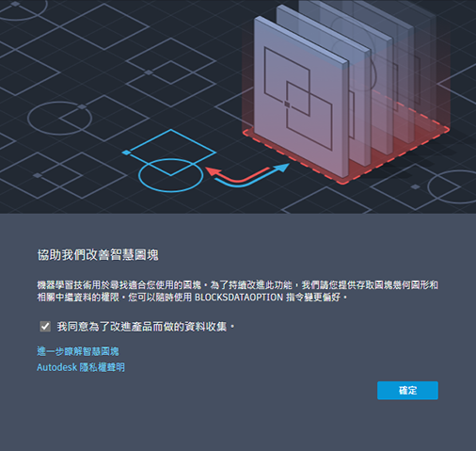Image resolution: width=476 pixels, height=451 pixels.
Task: Click the gray circle with diamond at left
Action: coord(59,118)
